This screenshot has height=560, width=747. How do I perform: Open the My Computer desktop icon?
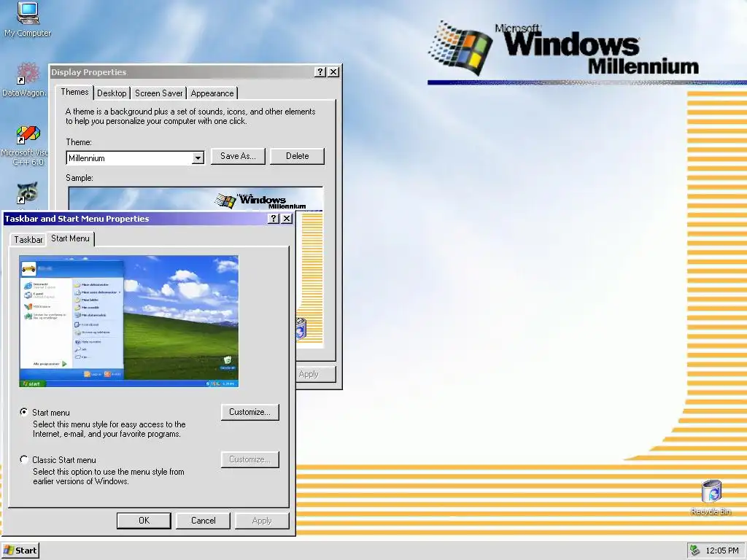28,20
